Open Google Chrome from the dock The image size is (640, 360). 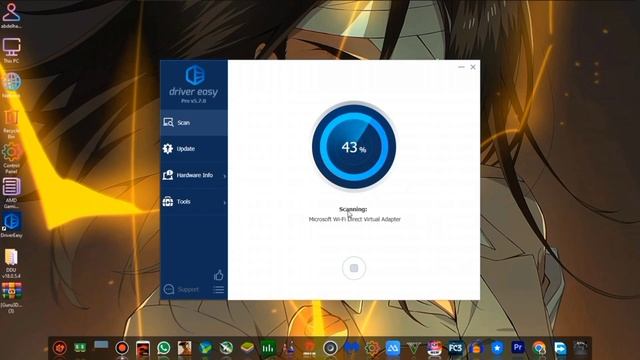[x=539, y=348]
